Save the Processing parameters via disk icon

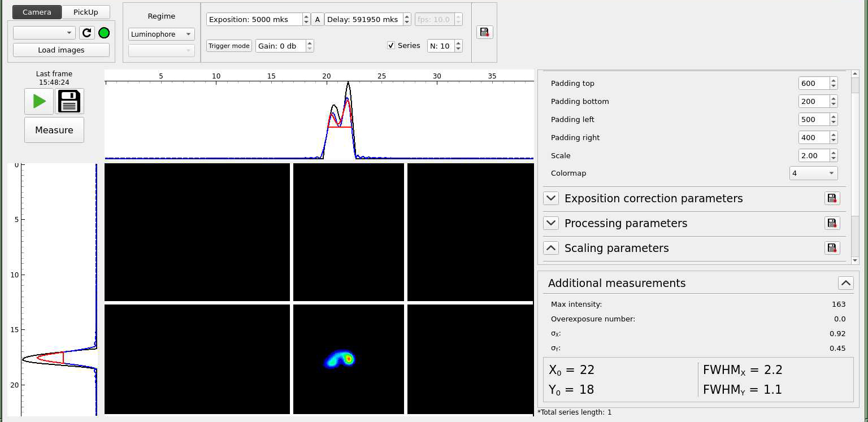832,223
